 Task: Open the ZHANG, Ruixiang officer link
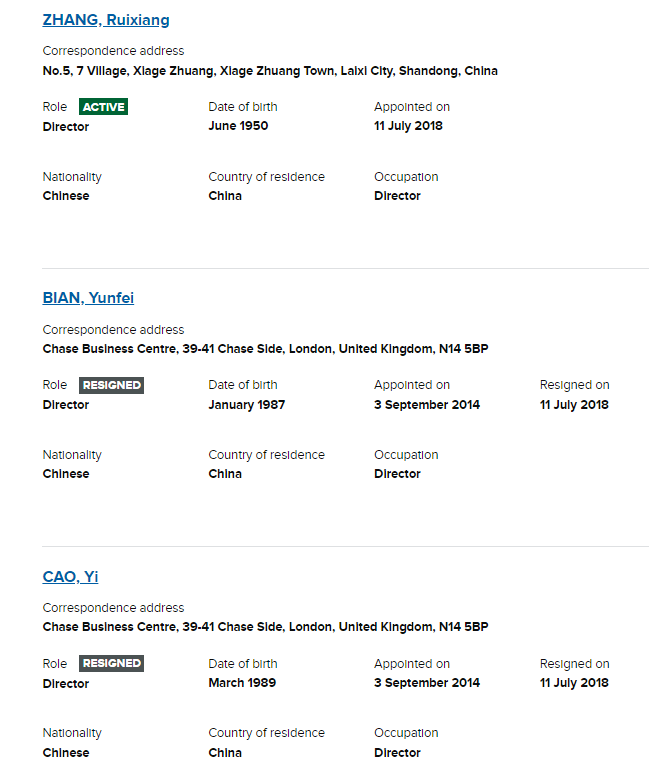point(106,20)
